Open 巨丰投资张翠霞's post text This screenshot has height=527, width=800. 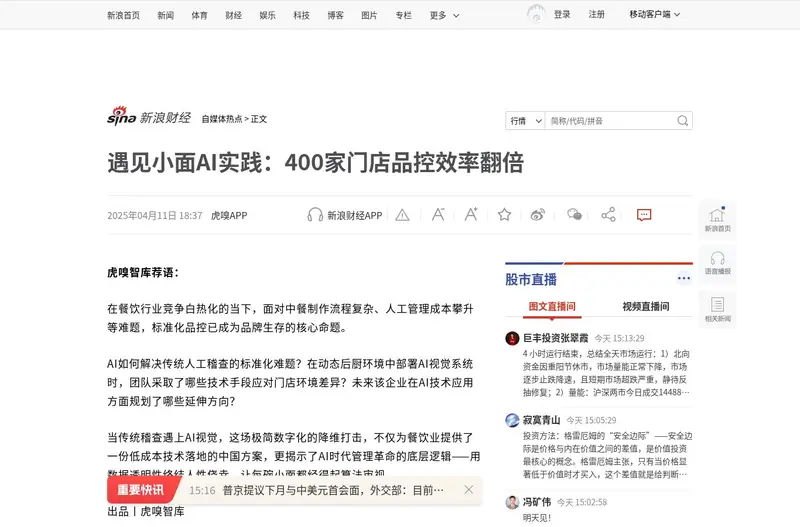click(606, 373)
